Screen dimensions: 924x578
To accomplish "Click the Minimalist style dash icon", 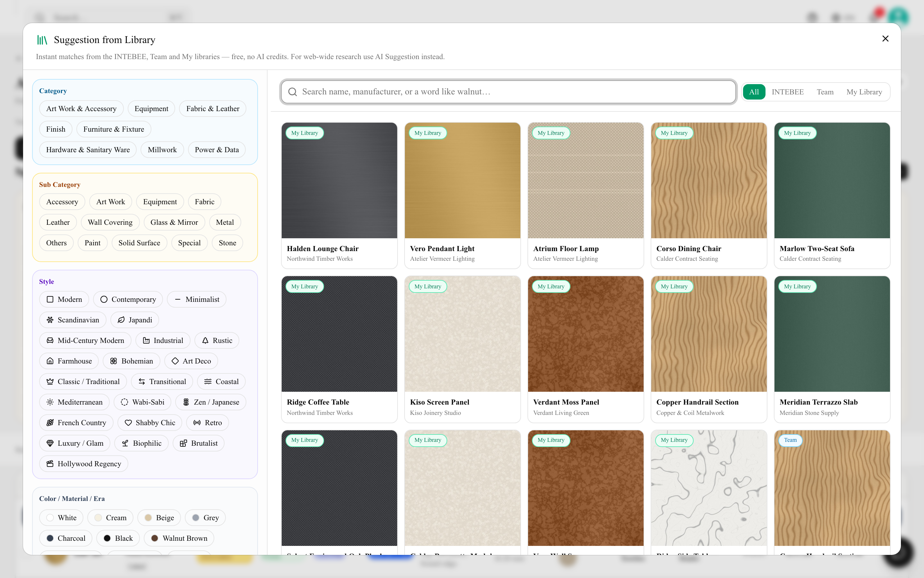I will 177,299.
